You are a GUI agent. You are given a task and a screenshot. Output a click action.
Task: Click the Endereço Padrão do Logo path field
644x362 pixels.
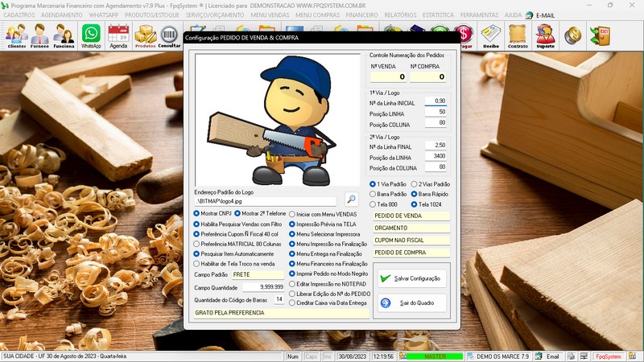click(x=265, y=202)
